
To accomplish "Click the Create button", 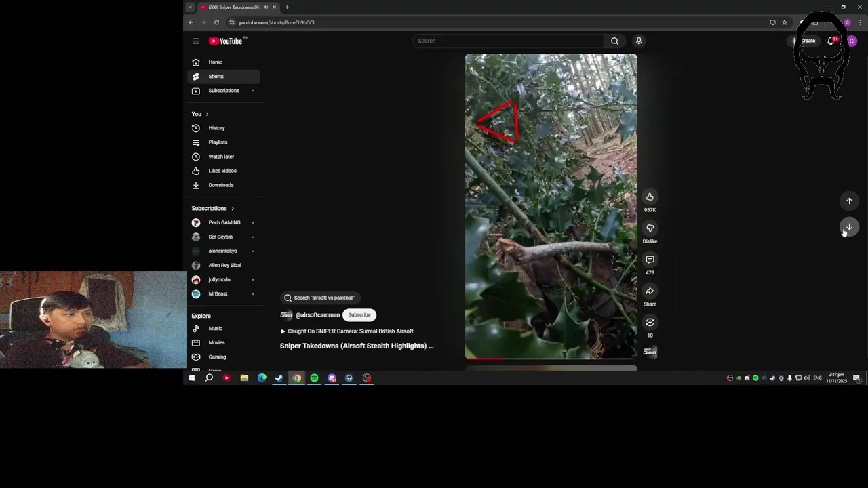I will tap(804, 41).
